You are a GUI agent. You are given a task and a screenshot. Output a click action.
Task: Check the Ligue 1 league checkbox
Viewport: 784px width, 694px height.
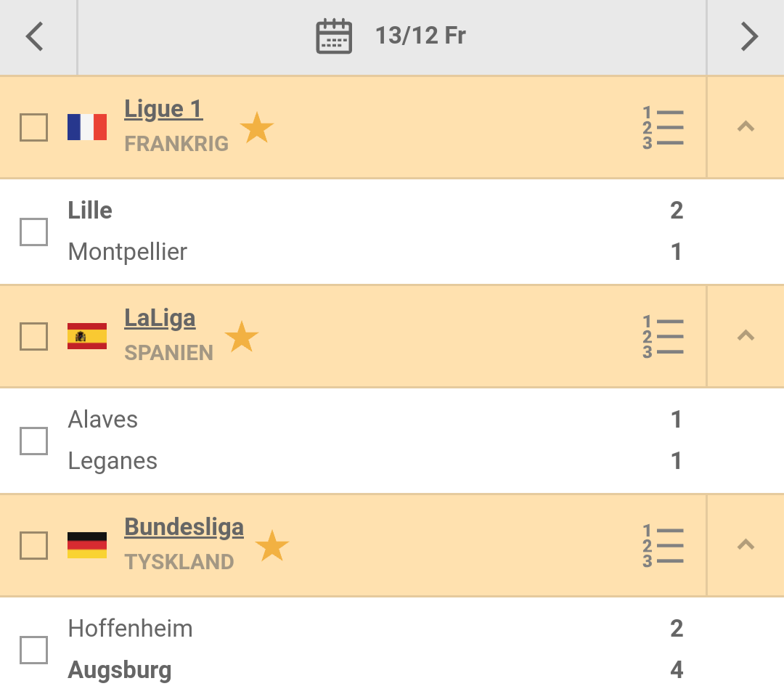(x=33, y=128)
